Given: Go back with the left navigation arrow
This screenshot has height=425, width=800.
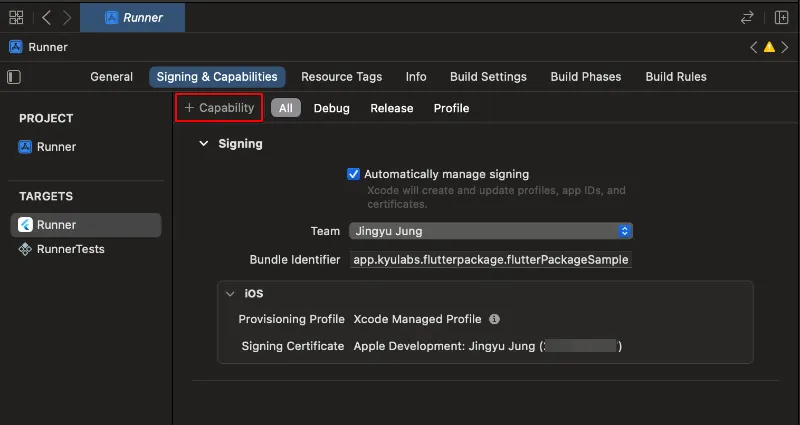Looking at the screenshot, I should [x=46, y=17].
